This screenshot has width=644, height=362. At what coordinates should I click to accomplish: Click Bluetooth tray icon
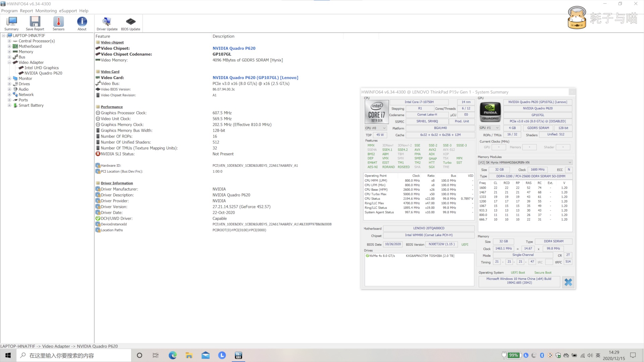[542, 355]
